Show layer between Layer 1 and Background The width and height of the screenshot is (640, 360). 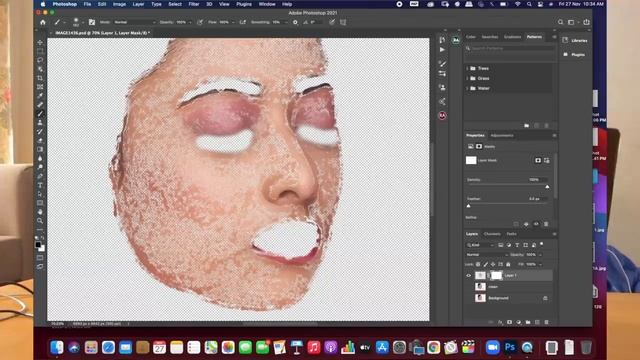click(469, 287)
